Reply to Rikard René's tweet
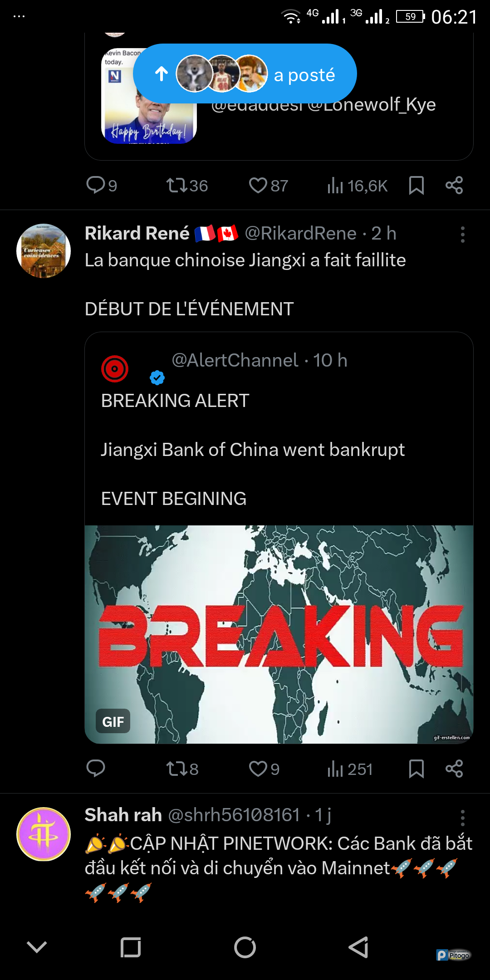 click(96, 768)
